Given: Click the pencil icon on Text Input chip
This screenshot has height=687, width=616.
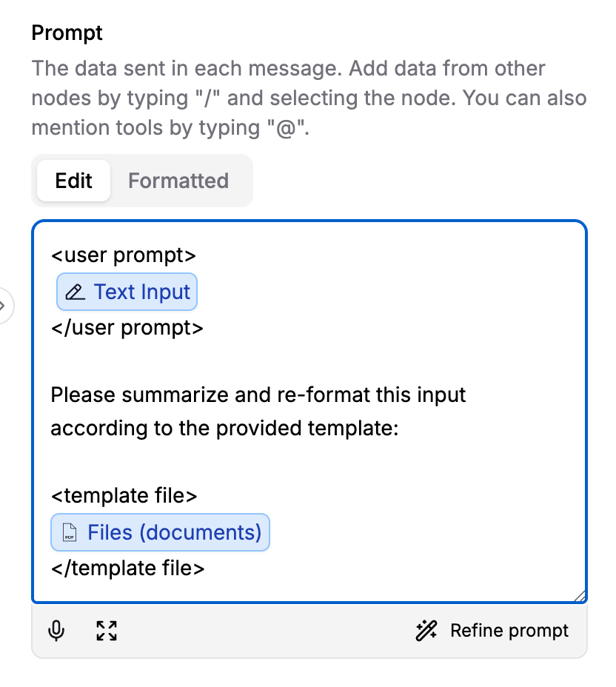Looking at the screenshot, I should click(x=76, y=292).
